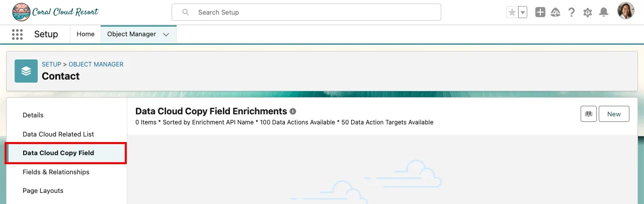
Task: Click the Trailhead guidance center icon
Action: tap(555, 13)
